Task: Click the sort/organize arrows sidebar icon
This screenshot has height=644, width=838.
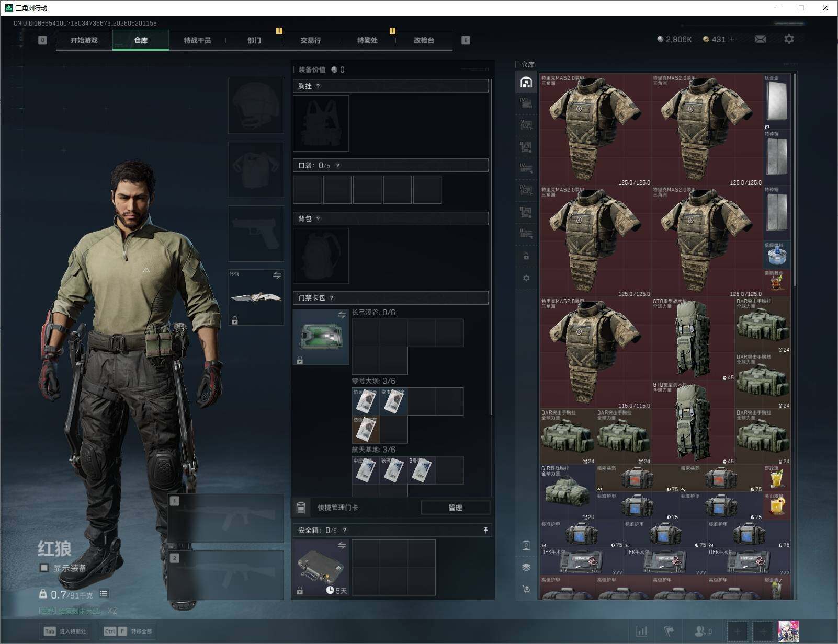Action: coord(526,589)
